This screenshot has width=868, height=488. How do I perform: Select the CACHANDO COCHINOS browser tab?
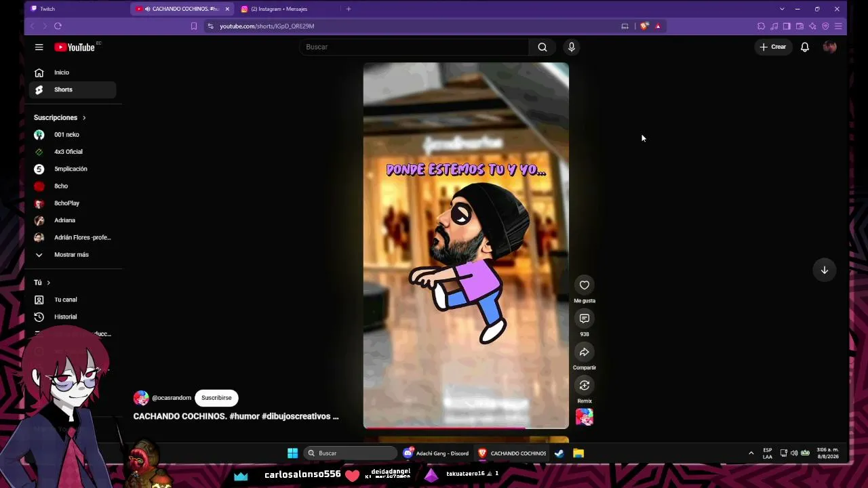182,9
